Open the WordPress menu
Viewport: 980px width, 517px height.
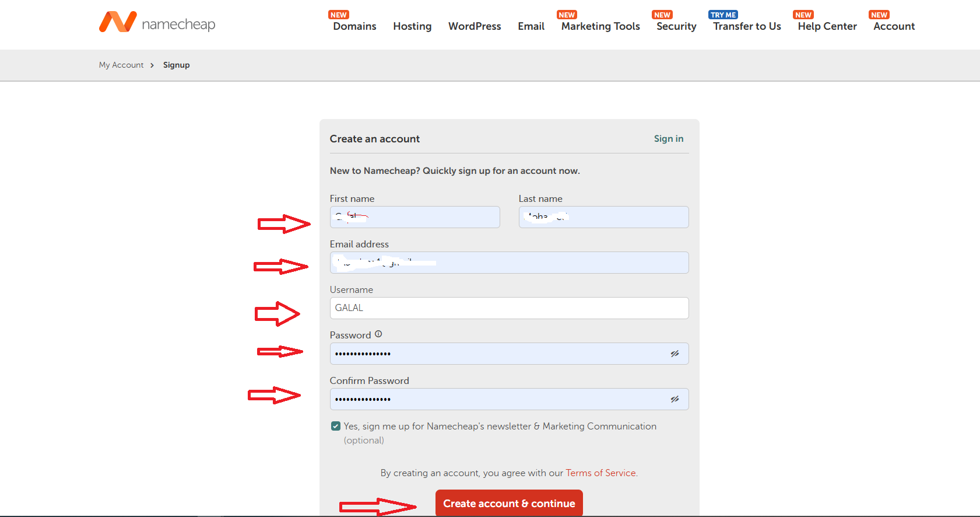[x=475, y=26]
